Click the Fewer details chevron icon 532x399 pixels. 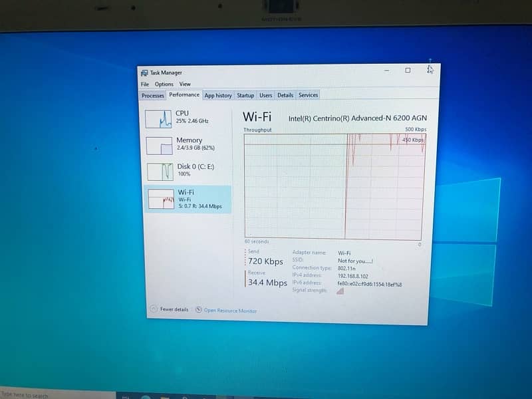point(153,309)
